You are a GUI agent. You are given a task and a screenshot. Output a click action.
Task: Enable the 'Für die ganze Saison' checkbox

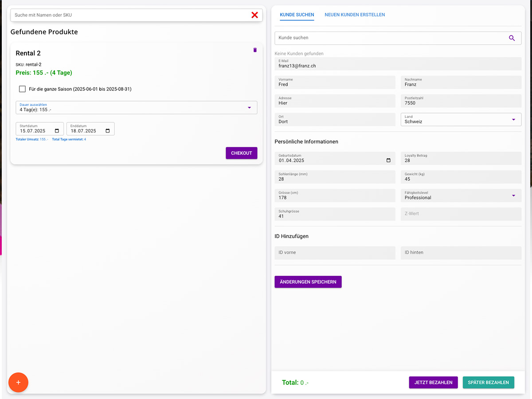pyautogui.click(x=22, y=89)
